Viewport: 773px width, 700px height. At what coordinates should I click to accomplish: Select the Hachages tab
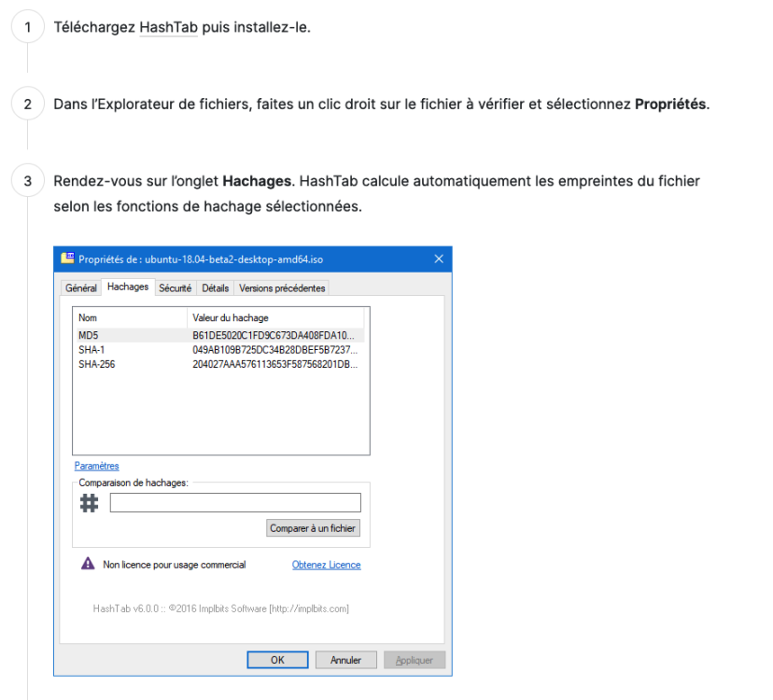(x=128, y=287)
